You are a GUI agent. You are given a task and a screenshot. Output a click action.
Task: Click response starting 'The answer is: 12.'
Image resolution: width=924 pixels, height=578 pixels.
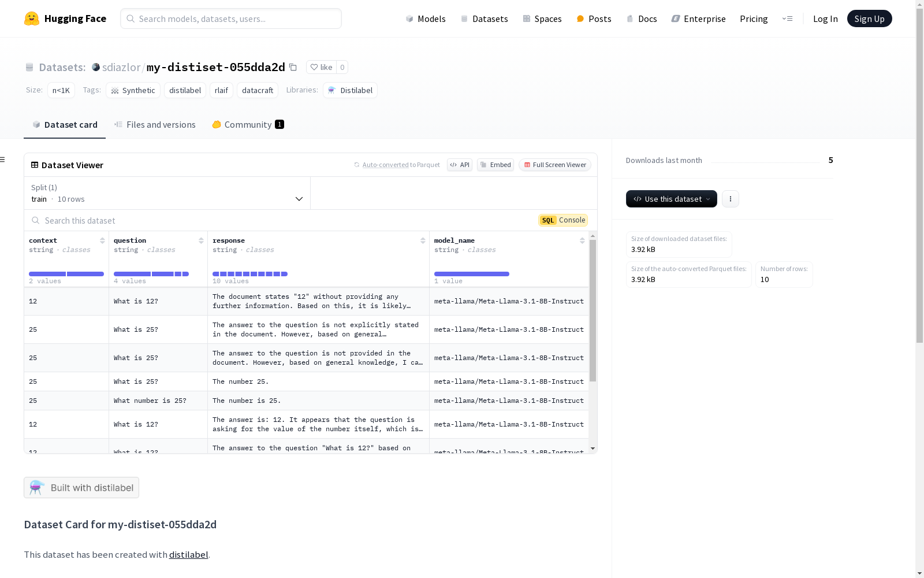[318, 424]
